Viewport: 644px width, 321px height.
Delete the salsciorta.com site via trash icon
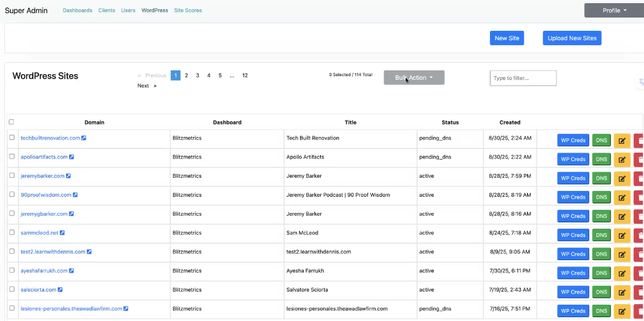639,292
